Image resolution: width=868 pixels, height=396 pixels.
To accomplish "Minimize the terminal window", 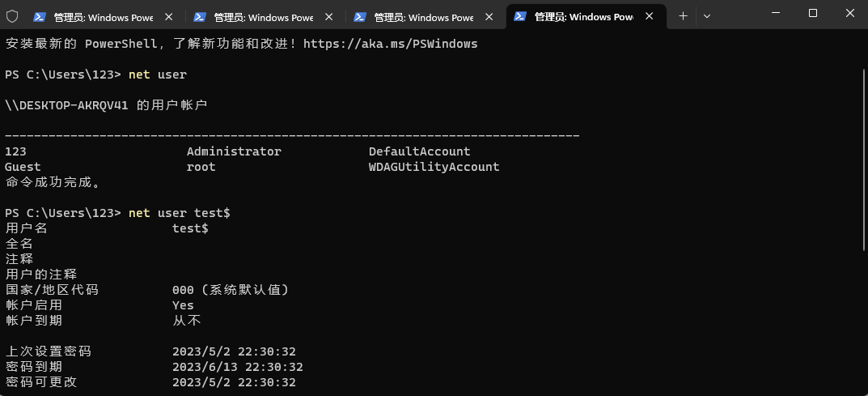I will tap(775, 13).
